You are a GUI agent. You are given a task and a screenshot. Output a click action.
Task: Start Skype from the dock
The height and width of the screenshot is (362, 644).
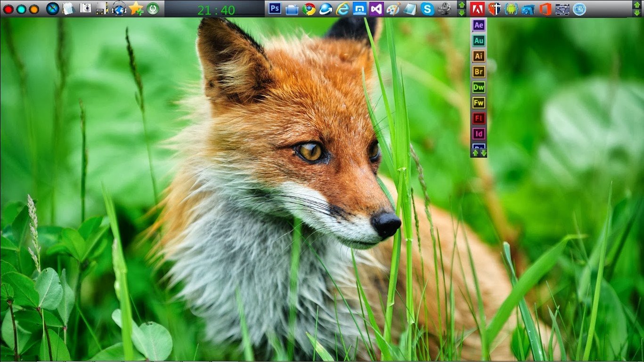426,8
